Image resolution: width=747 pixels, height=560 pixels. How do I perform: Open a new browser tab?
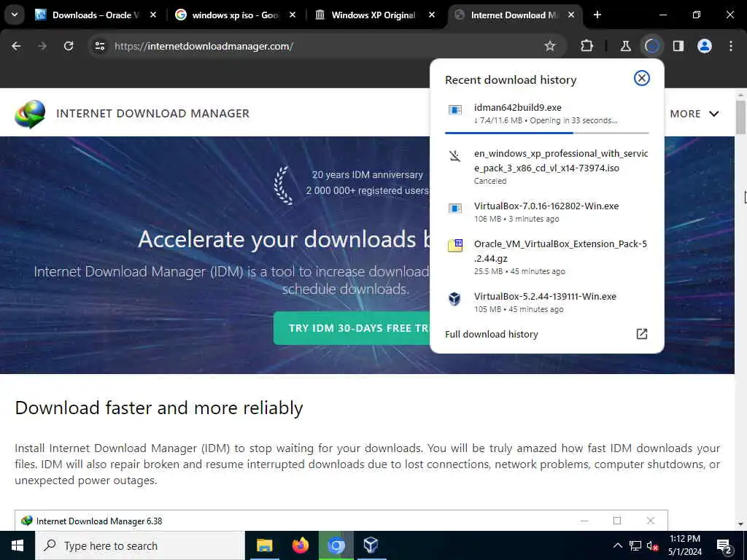pos(597,15)
